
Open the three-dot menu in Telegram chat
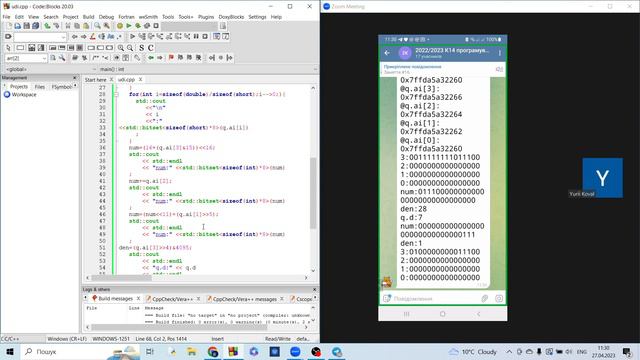(x=500, y=53)
